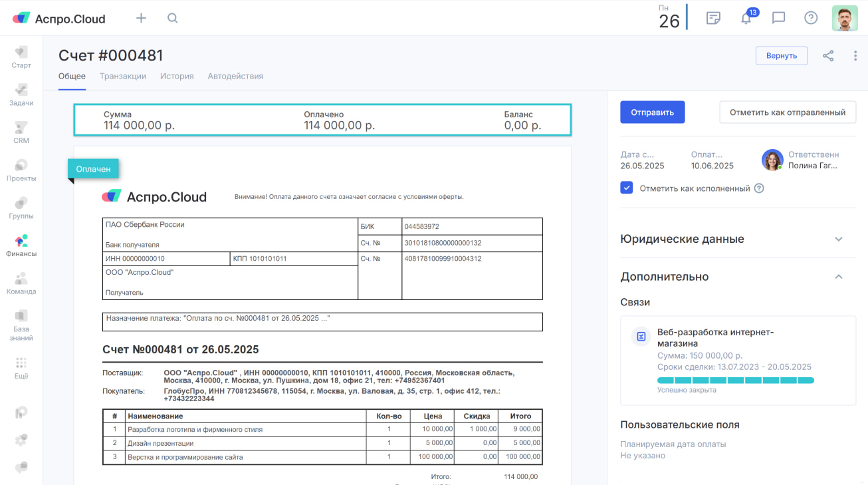Open the notes icon in top bar
Screen dimensions: 868x485
click(713, 19)
